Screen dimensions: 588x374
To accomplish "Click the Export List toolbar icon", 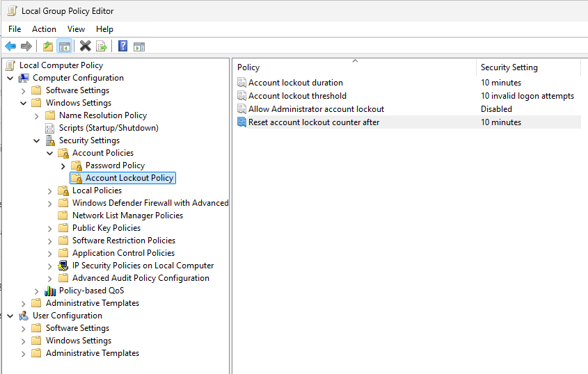I will coord(102,47).
